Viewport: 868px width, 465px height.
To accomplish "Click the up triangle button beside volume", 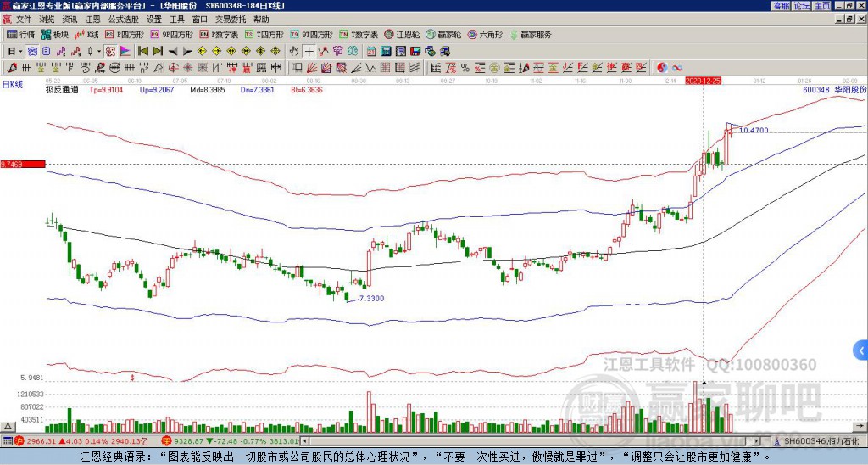I will coord(8,426).
